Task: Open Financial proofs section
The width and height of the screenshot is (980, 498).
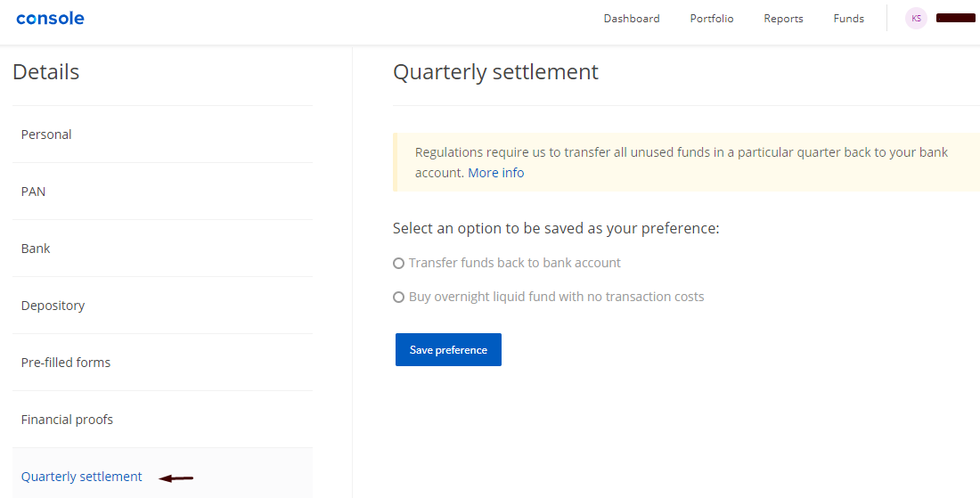Action: [162, 420]
